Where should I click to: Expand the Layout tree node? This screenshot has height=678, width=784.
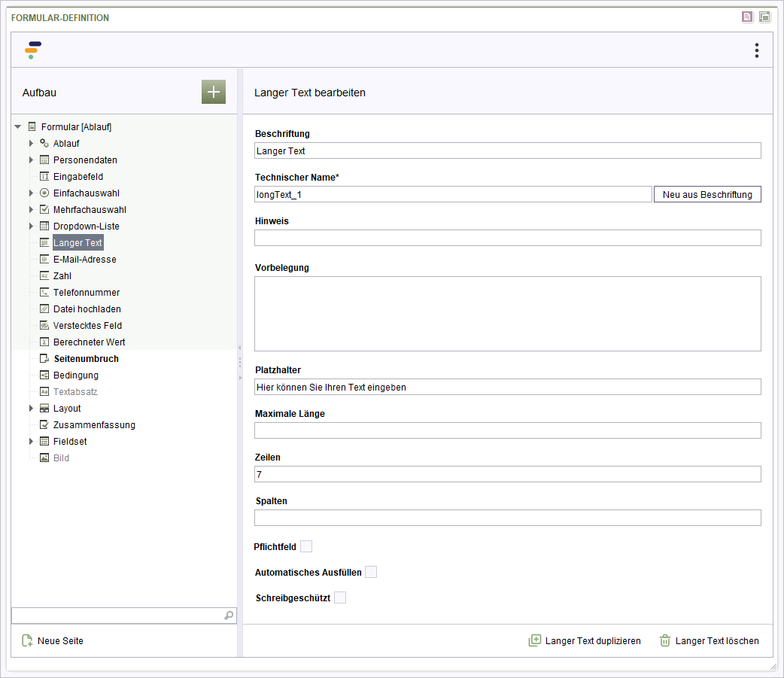[x=31, y=408]
